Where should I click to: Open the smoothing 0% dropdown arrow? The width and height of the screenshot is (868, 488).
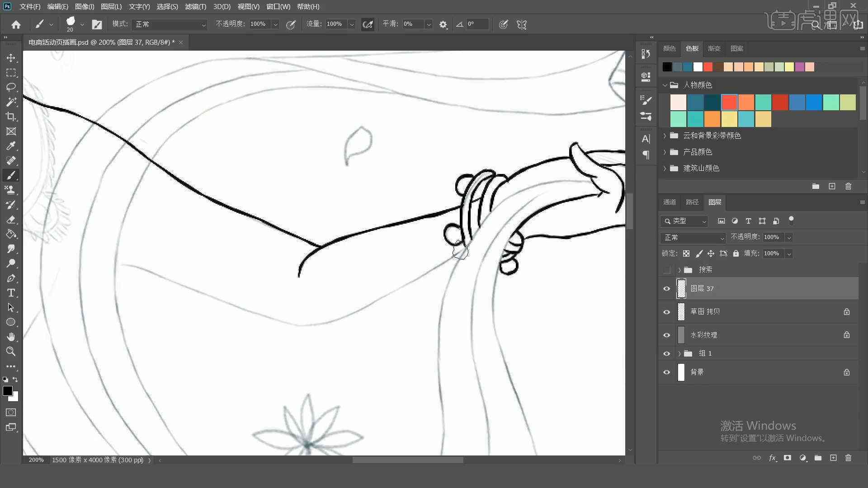[429, 24]
